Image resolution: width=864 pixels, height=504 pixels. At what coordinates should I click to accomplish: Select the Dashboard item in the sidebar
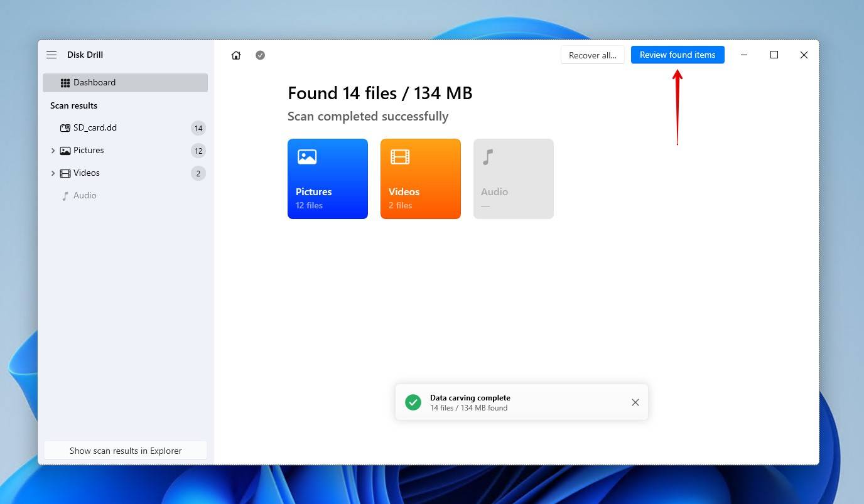(125, 83)
